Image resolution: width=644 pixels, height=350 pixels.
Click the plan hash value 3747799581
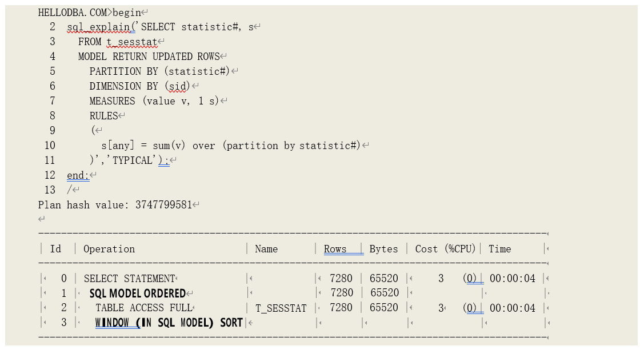[x=163, y=205]
